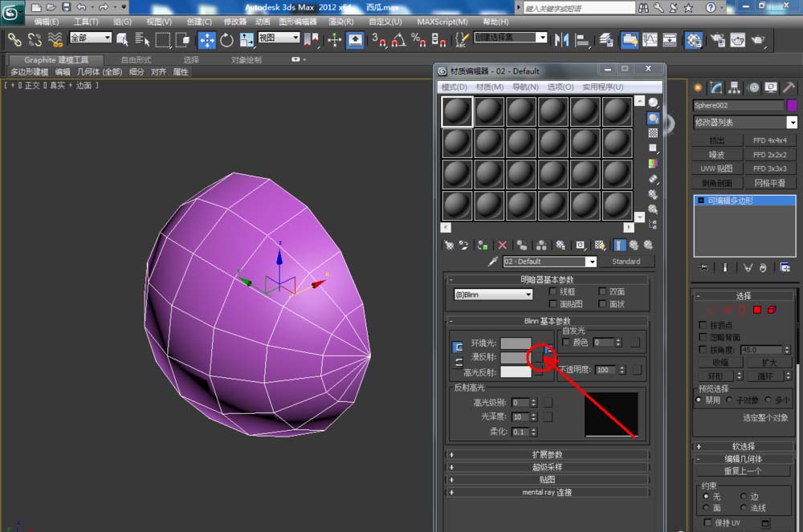Select Polygon sub-object red square icon
This screenshot has height=532, width=803.
pos(756,310)
